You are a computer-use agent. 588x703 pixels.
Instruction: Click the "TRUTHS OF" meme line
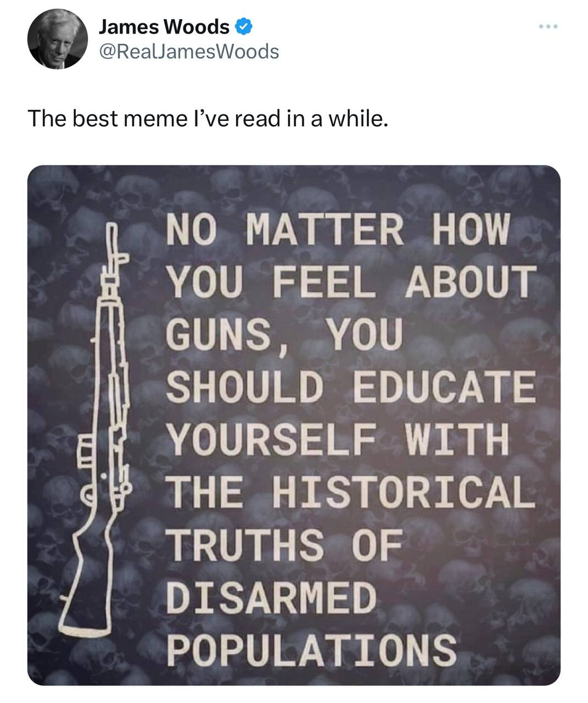pos(285,544)
